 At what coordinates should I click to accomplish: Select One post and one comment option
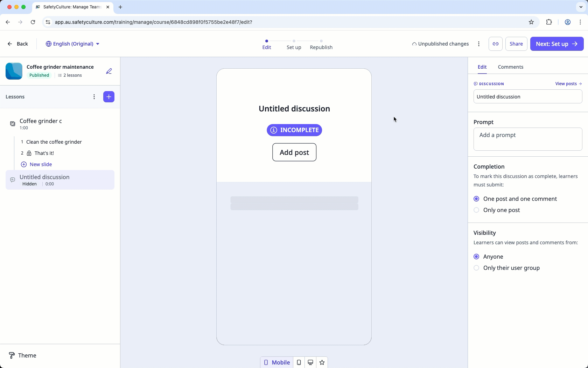coord(515,199)
